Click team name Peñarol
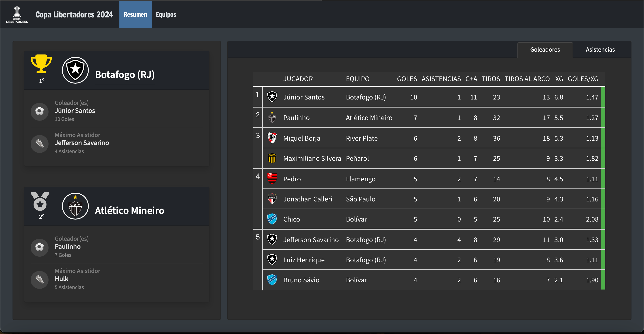 pyautogui.click(x=357, y=159)
